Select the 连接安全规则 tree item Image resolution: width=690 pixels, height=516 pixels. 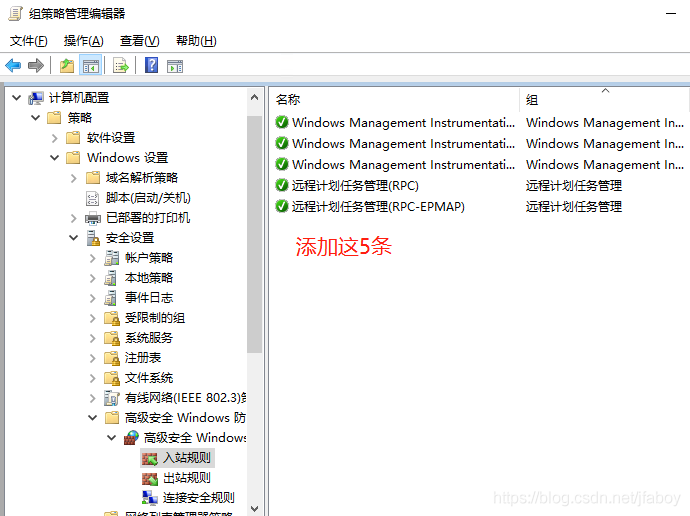tap(198, 498)
